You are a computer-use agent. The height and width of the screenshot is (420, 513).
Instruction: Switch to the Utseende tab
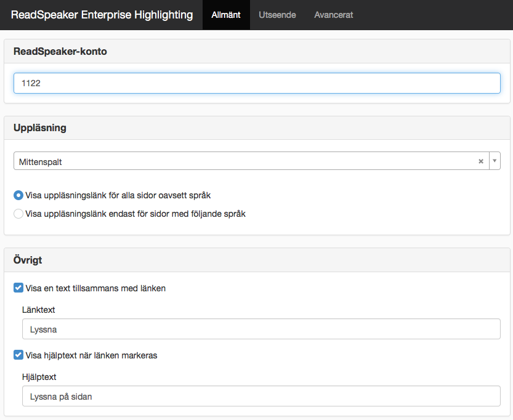pyautogui.click(x=277, y=15)
